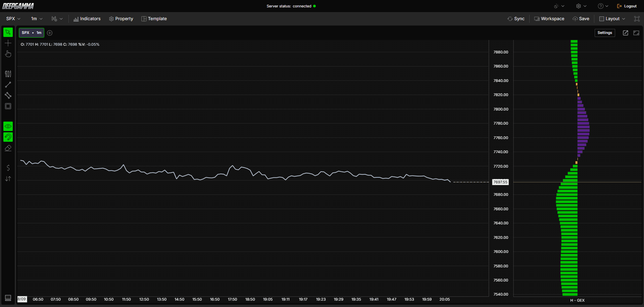The width and height of the screenshot is (644, 307).
Task: Pop out chart into new window
Action: point(626,33)
